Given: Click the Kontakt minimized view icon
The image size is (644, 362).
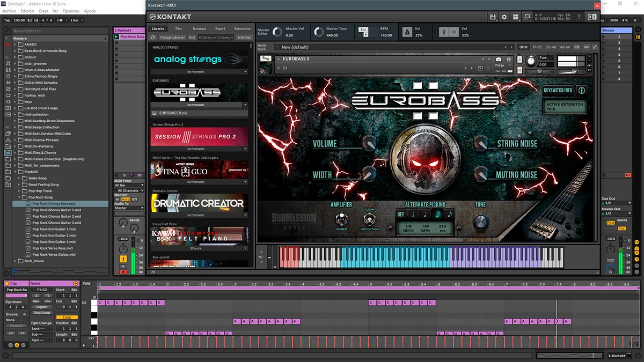Looking at the screenshot, I should point(526,17).
